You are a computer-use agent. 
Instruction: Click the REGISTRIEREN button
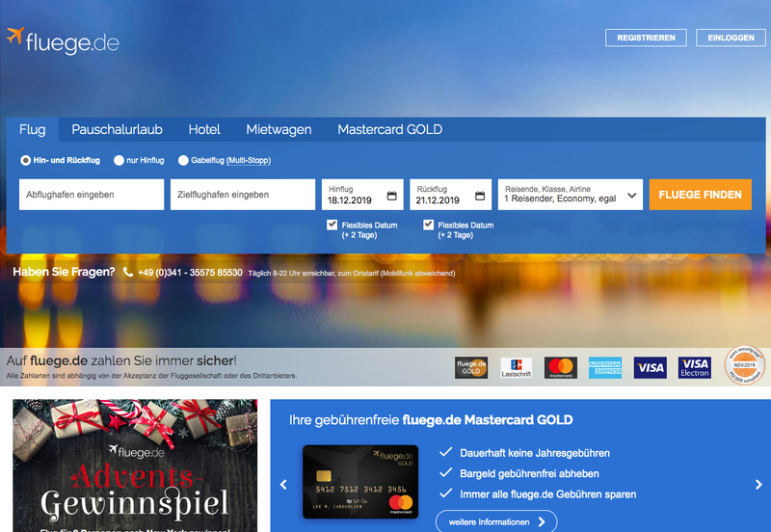(x=646, y=38)
